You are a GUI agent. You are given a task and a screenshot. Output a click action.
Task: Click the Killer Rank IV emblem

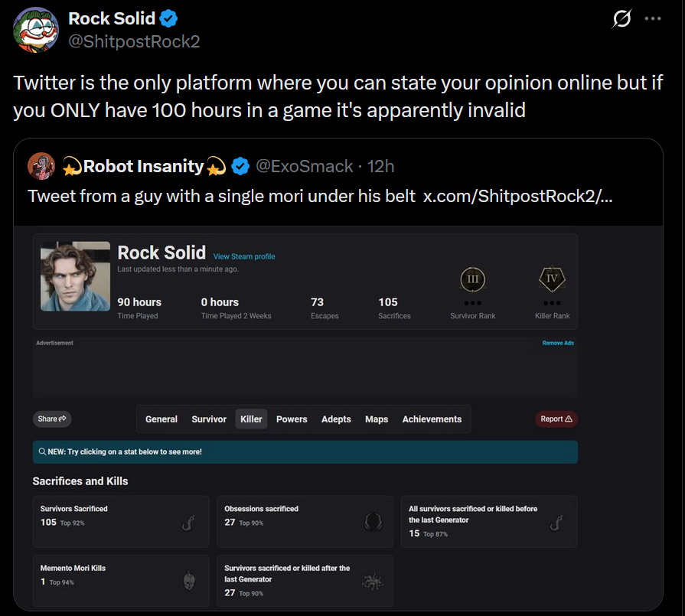click(552, 279)
